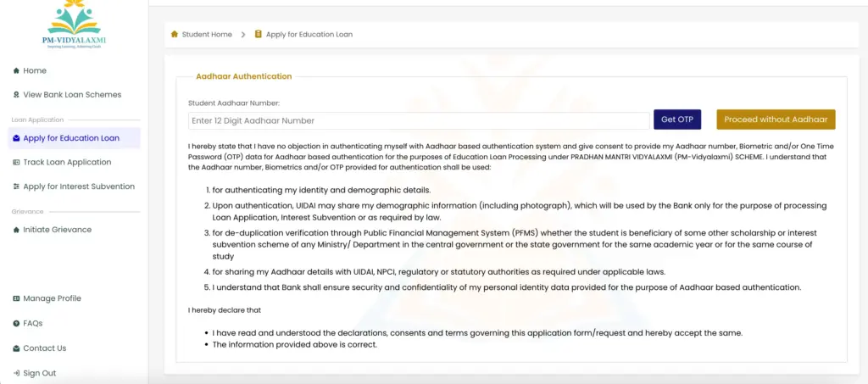Screen dimensions: 868x384
Task: Click the Apply for Interest Subvention icon
Action: (x=16, y=186)
